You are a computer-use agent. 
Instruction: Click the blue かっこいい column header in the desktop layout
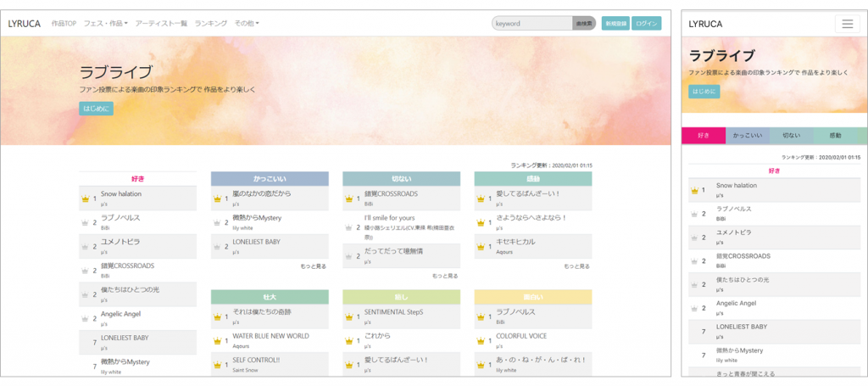(270, 179)
